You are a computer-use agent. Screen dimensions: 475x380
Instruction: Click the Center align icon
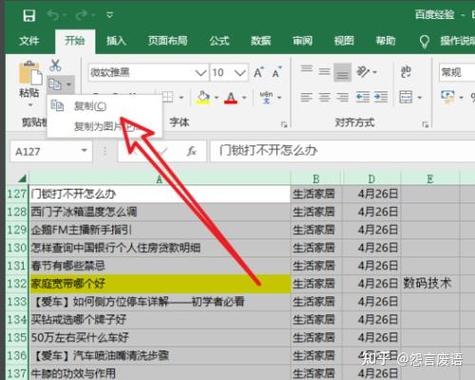tap(324, 97)
